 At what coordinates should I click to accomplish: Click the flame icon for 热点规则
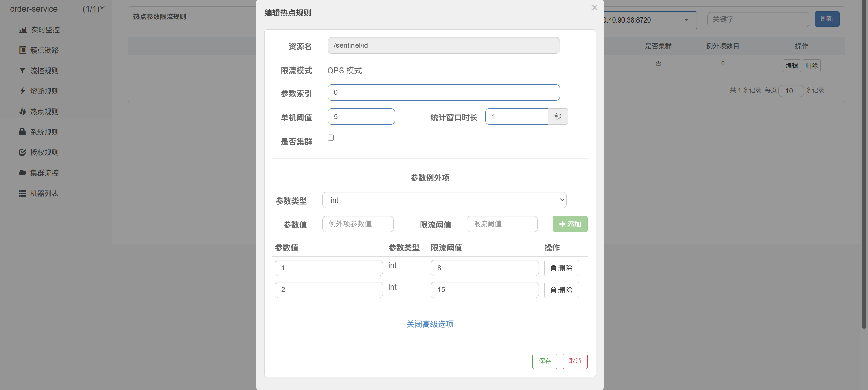tap(22, 111)
